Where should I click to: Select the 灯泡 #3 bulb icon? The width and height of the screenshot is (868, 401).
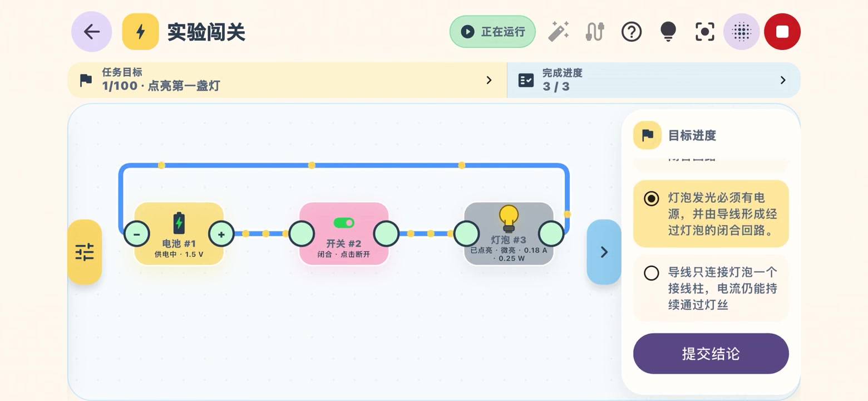[x=509, y=218]
